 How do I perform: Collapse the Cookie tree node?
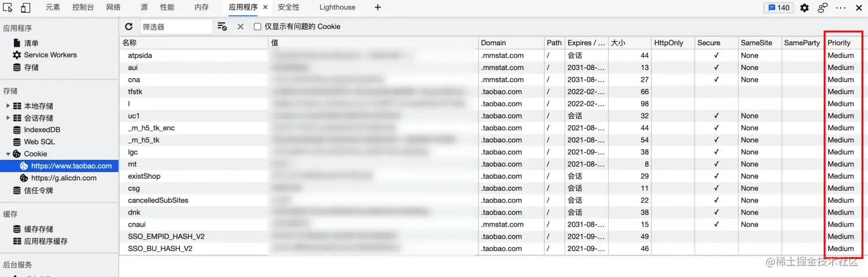8,154
